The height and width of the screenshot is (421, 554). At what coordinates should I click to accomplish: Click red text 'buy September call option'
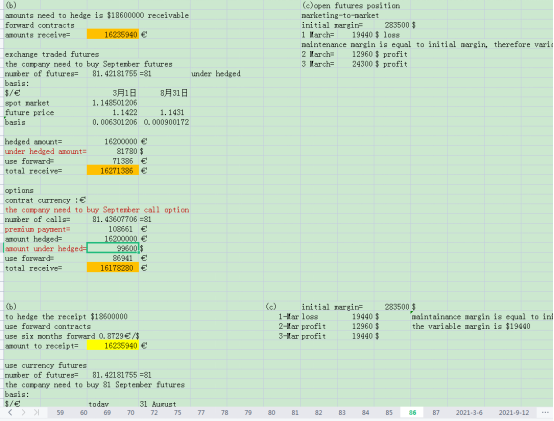138,210
